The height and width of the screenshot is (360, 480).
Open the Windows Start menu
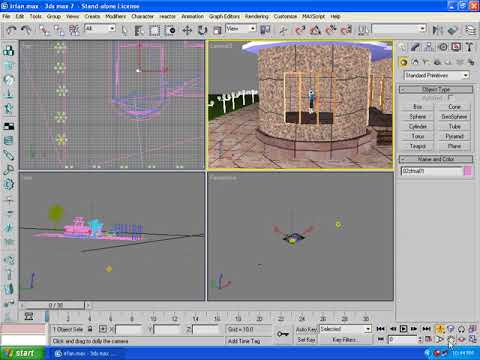click(x=22, y=353)
